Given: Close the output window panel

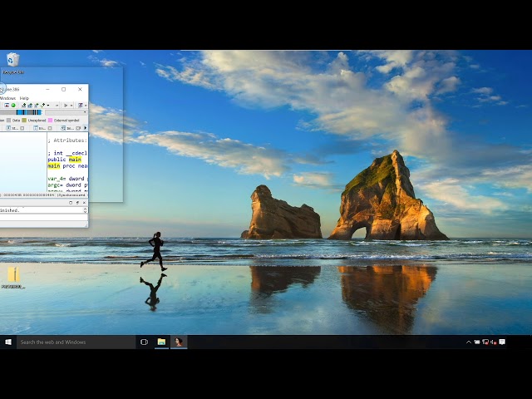Looking at the screenshot, I should pyautogui.click(x=83, y=202).
